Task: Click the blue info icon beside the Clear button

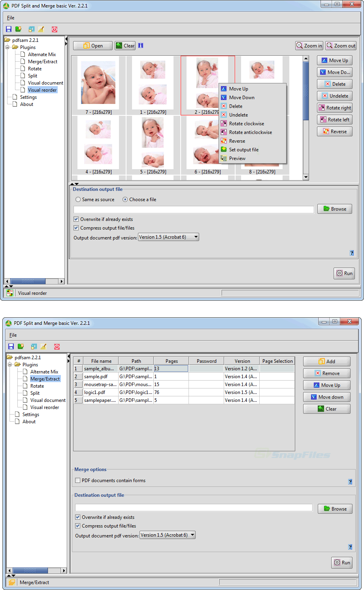Action: 141,45
